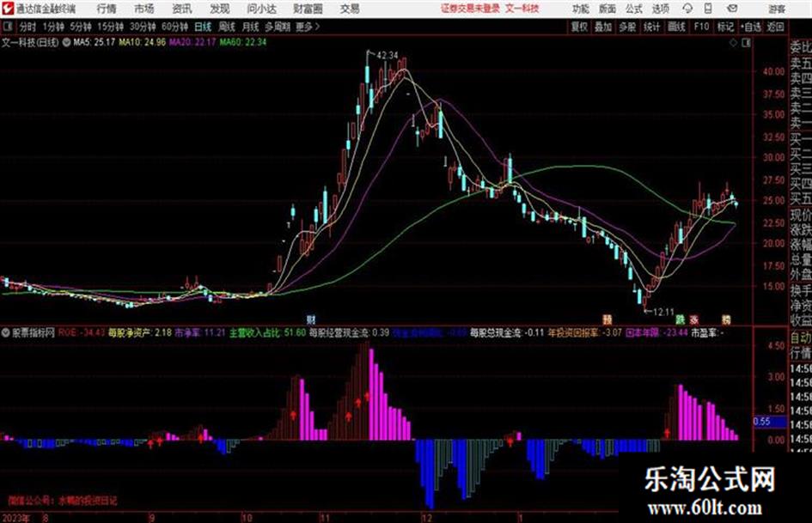812x523 pixels.
Task: Click the 证券交易未登录 link
Action: pyautogui.click(x=470, y=9)
